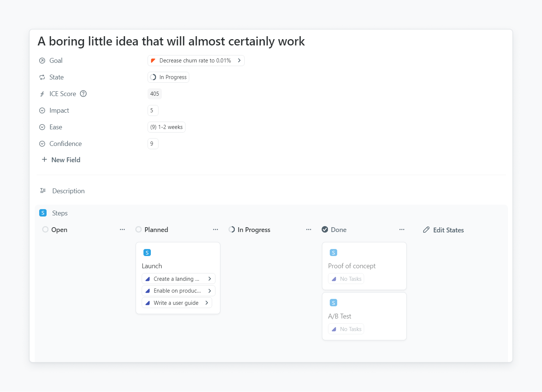Expand the Create a landing task chevron
Viewport: 542px width, 392px height.
point(210,279)
